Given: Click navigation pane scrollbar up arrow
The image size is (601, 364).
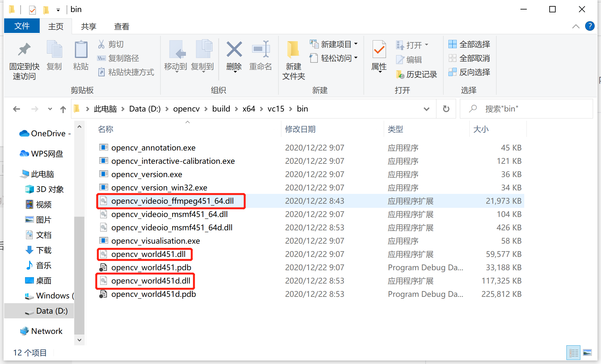Looking at the screenshot, I should pos(79,127).
